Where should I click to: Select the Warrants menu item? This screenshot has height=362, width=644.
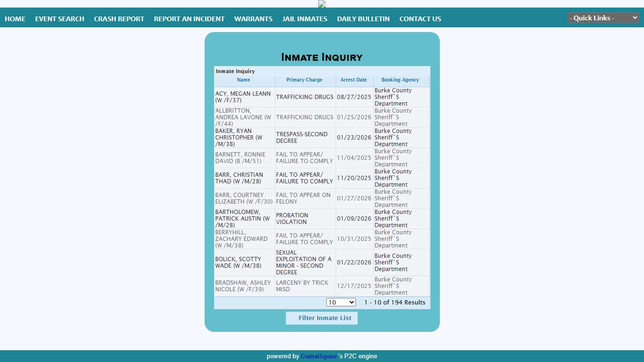[253, 19]
